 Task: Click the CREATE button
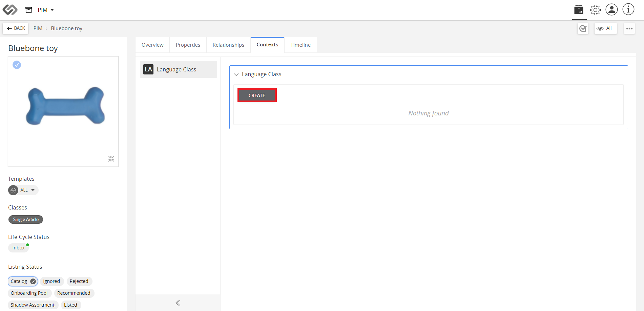257,95
